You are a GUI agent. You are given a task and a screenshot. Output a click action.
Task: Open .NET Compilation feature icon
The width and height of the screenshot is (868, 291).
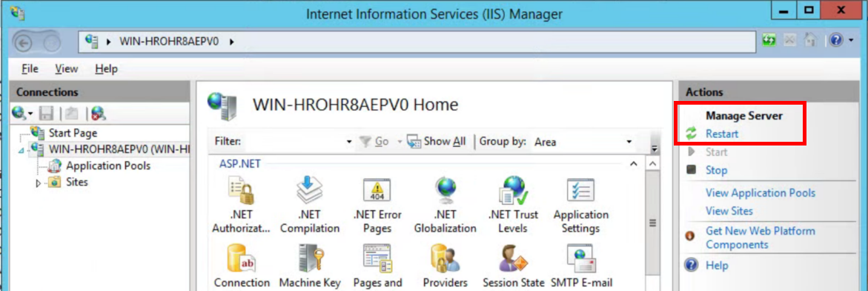point(309,206)
